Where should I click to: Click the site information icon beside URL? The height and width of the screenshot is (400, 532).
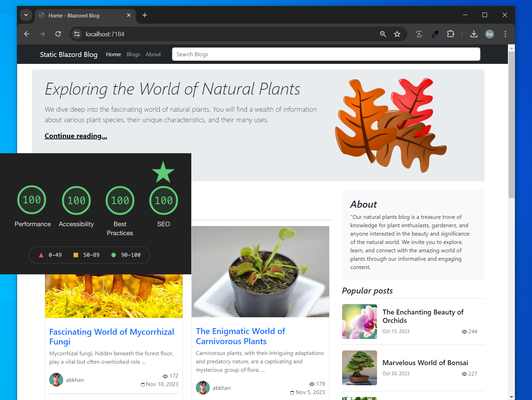pyautogui.click(x=77, y=34)
